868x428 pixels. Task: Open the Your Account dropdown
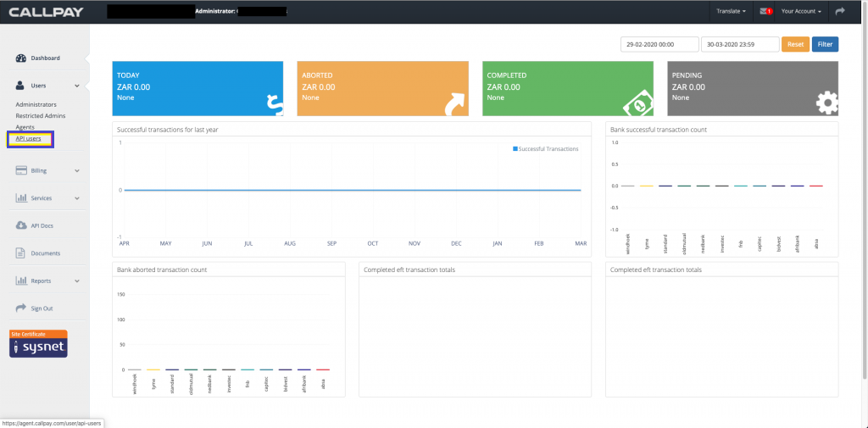801,12
